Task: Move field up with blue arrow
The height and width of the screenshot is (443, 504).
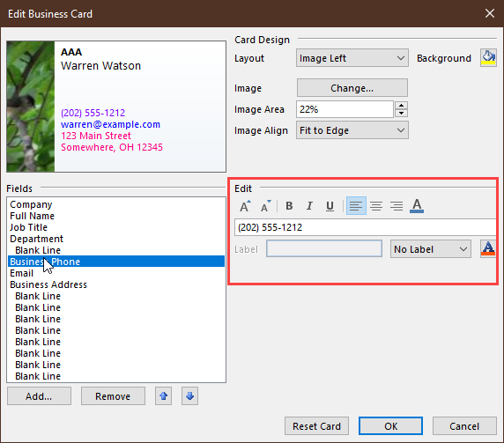Action: [163, 395]
